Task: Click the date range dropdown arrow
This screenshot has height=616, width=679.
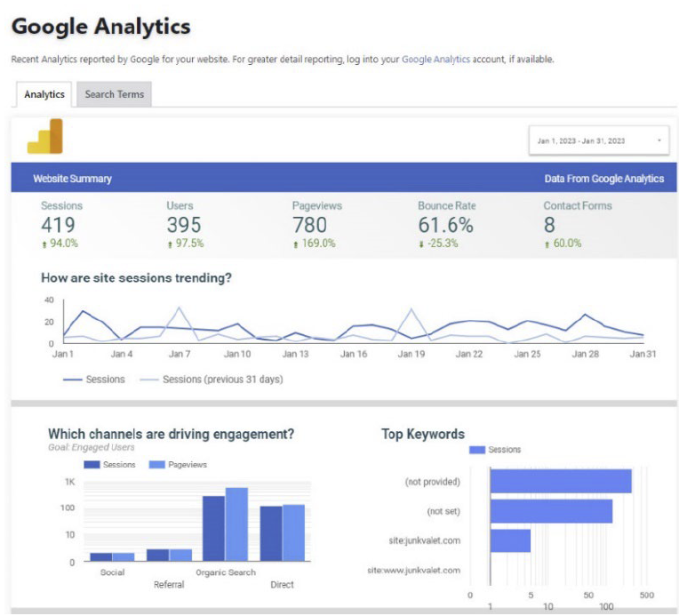Action: click(x=659, y=140)
